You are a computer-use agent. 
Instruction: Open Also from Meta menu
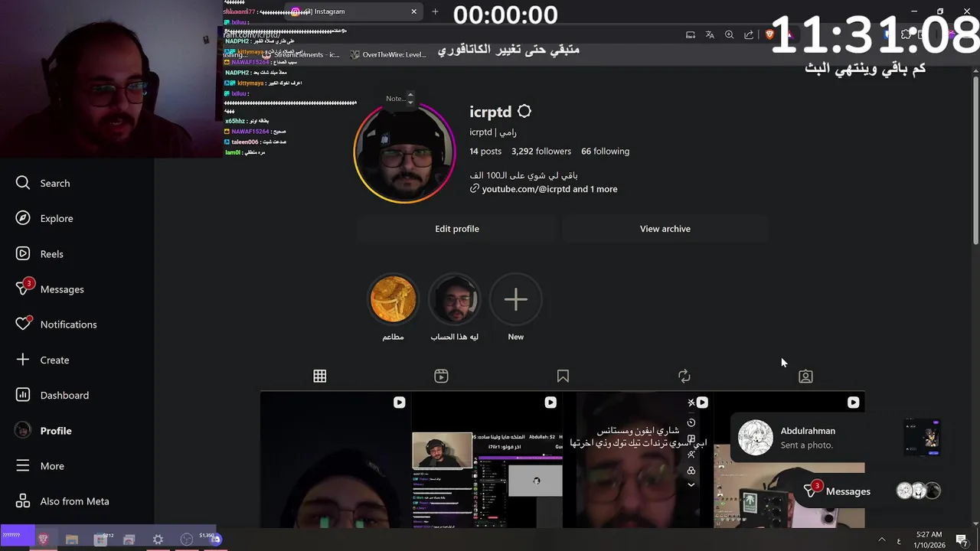63,501
